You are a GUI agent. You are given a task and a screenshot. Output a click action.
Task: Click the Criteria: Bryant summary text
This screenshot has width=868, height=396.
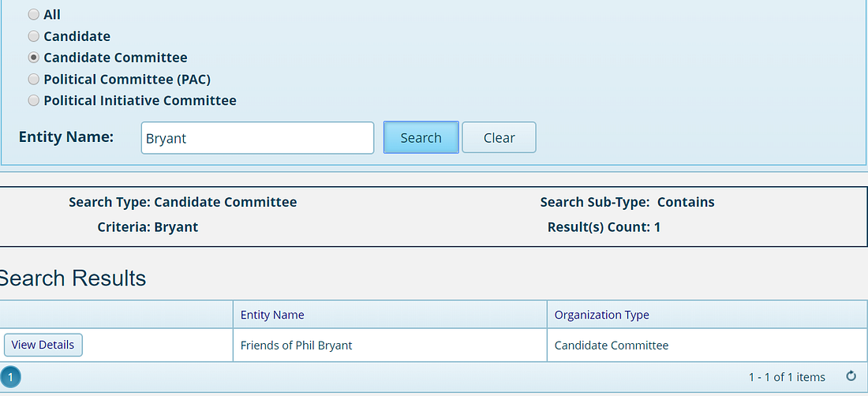148,226
